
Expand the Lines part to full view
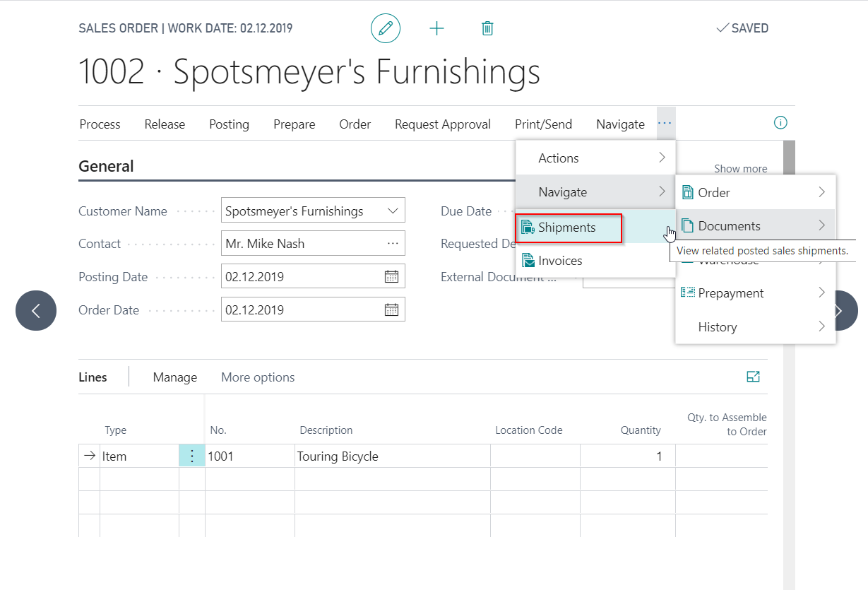tap(754, 377)
